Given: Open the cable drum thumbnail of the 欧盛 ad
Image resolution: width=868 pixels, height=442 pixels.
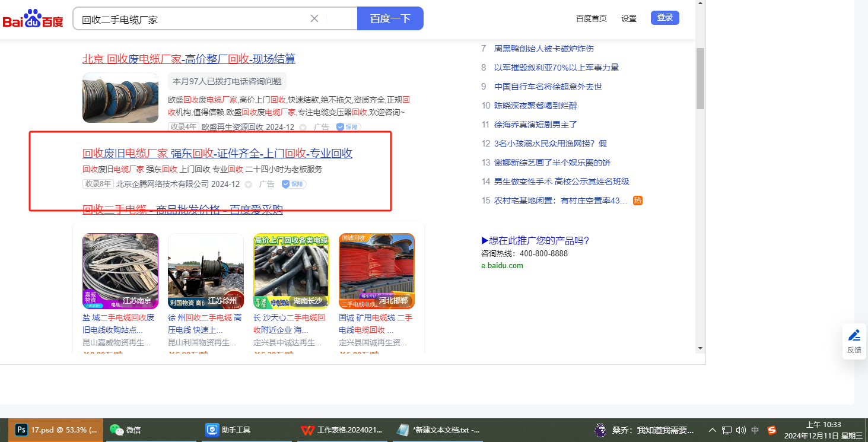Looking at the screenshot, I should click(x=120, y=97).
